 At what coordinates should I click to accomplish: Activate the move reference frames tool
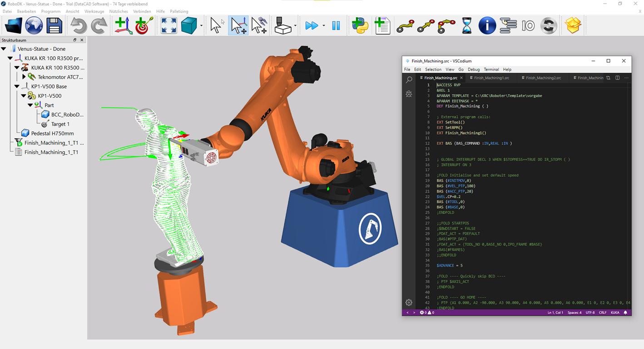[x=239, y=25]
